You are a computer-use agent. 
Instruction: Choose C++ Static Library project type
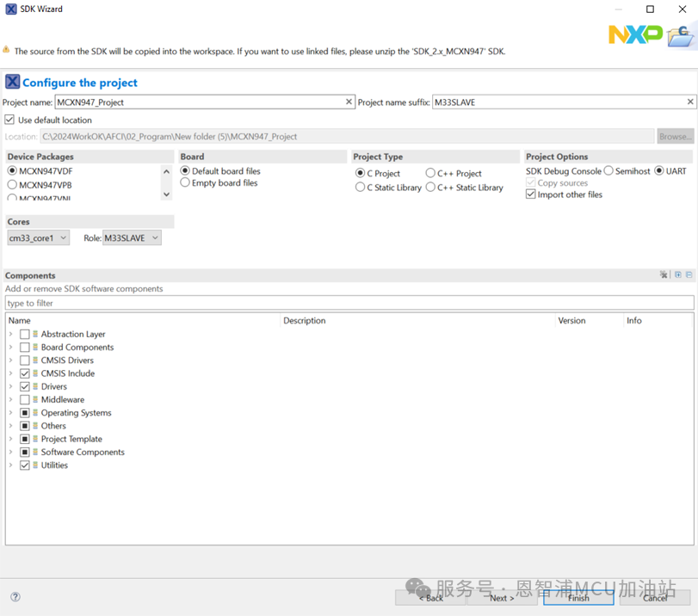430,188
